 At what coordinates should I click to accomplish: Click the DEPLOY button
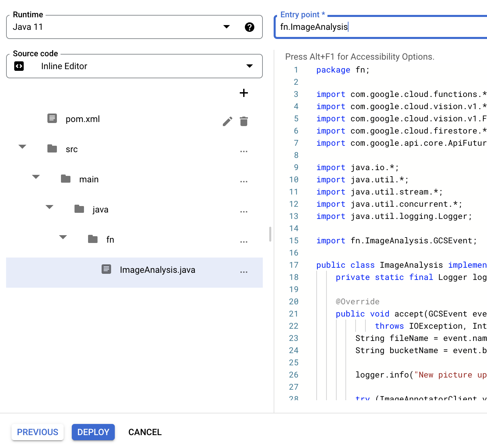[x=93, y=432]
